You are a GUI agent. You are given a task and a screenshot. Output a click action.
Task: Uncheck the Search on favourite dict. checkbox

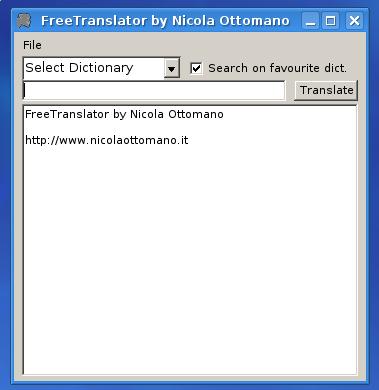[196, 68]
